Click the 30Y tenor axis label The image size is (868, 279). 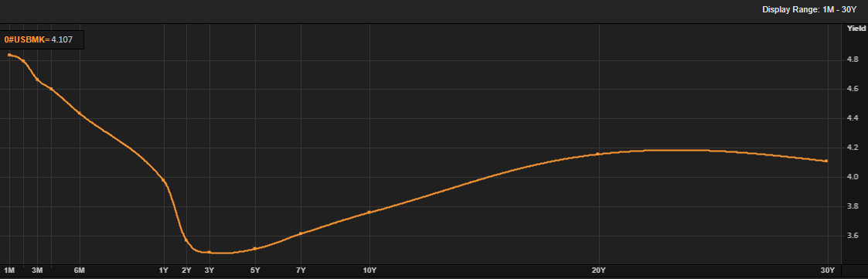[x=827, y=270]
